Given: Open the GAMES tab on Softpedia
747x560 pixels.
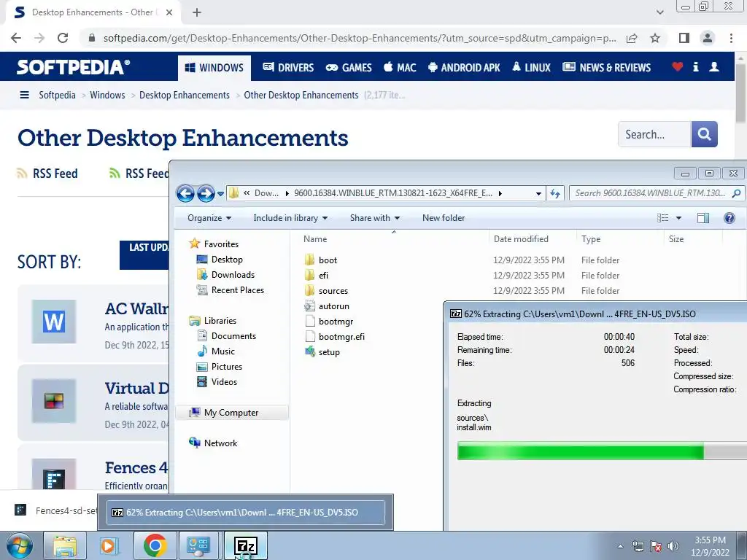Looking at the screenshot, I should 348,68.
